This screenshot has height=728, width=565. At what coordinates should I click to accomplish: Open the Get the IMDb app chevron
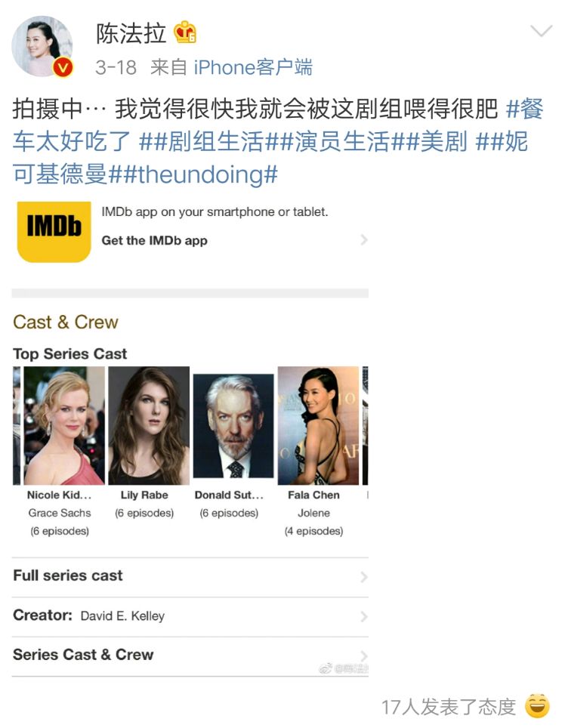(364, 240)
